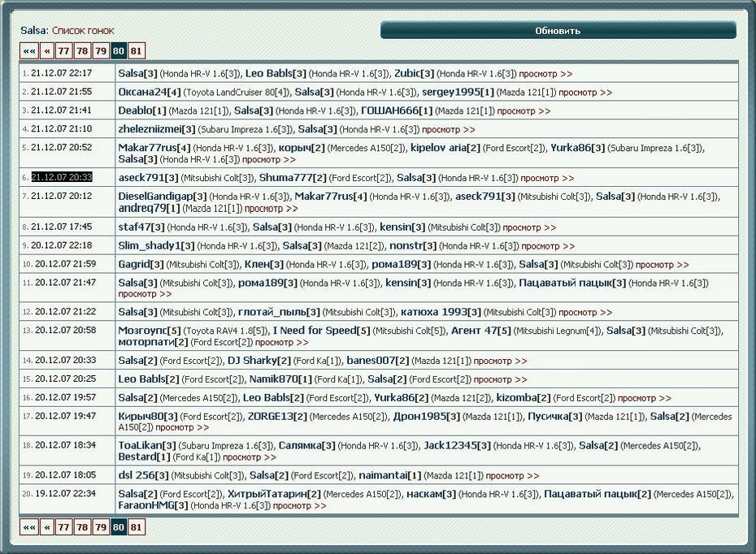The image size is (756, 554).
Task: Open Пусичка[3] player link
Action: tap(555, 416)
